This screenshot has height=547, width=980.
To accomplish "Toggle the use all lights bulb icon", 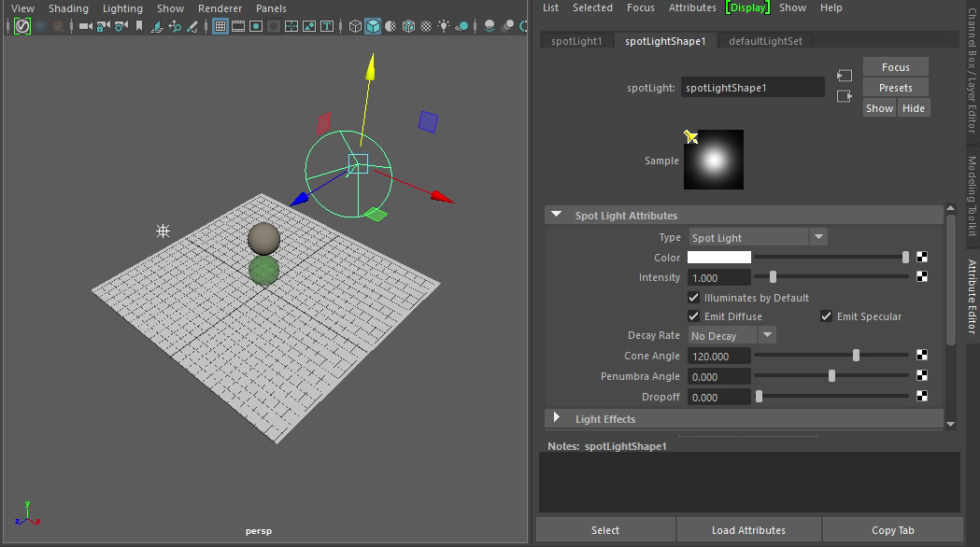I will click(x=443, y=26).
